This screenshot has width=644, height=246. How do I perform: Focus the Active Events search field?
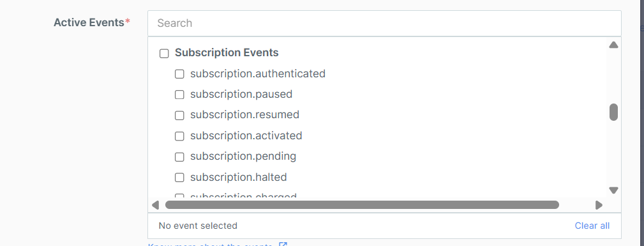(x=384, y=23)
